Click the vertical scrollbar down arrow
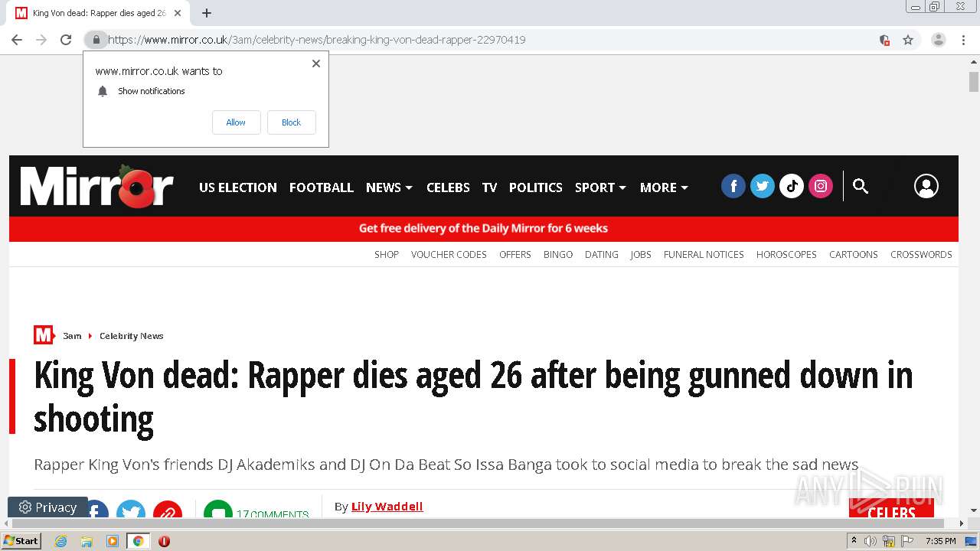This screenshot has width=980, height=551. point(974,510)
